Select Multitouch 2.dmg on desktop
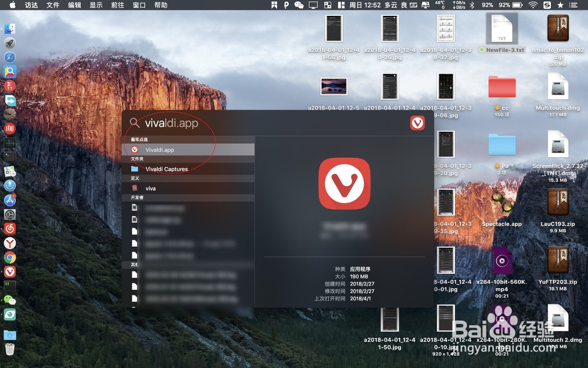Screen dimensions: 588x368 557,318
